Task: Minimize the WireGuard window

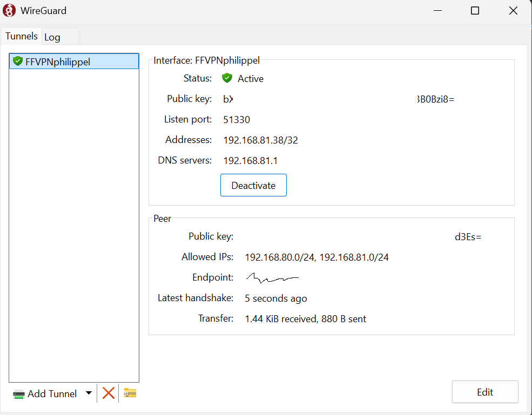Action: coord(437,10)
